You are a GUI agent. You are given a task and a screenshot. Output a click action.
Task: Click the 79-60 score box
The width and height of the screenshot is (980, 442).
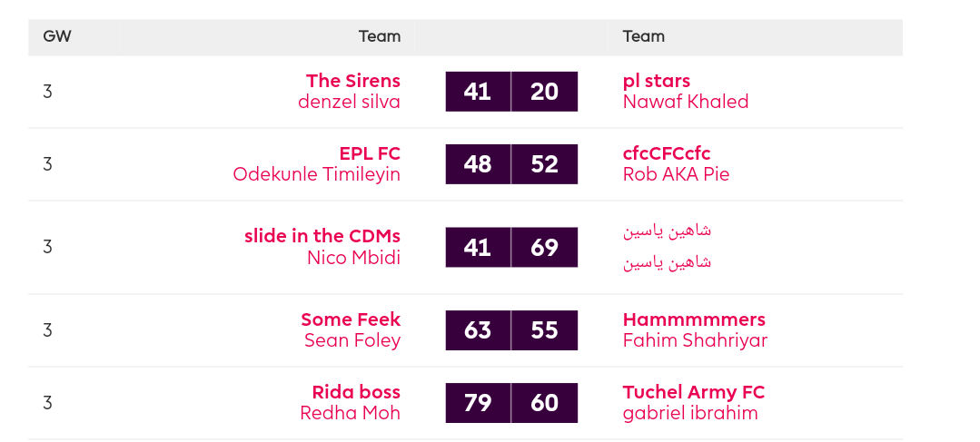click(511, 403)
